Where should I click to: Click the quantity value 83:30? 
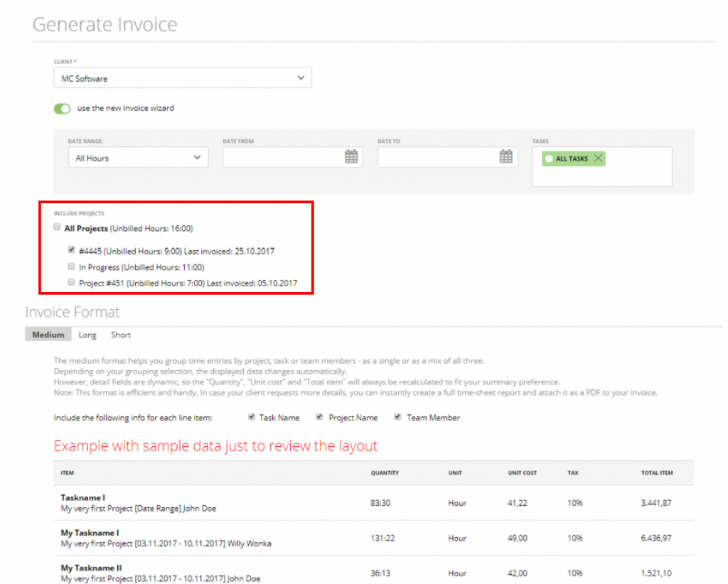click(380, 503)
